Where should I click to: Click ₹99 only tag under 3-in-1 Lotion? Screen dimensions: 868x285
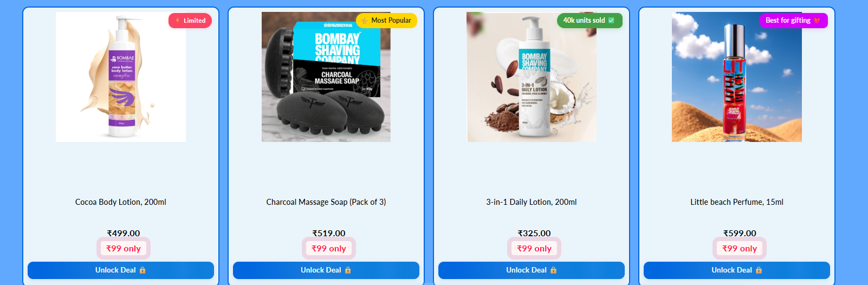coord(534,248)
